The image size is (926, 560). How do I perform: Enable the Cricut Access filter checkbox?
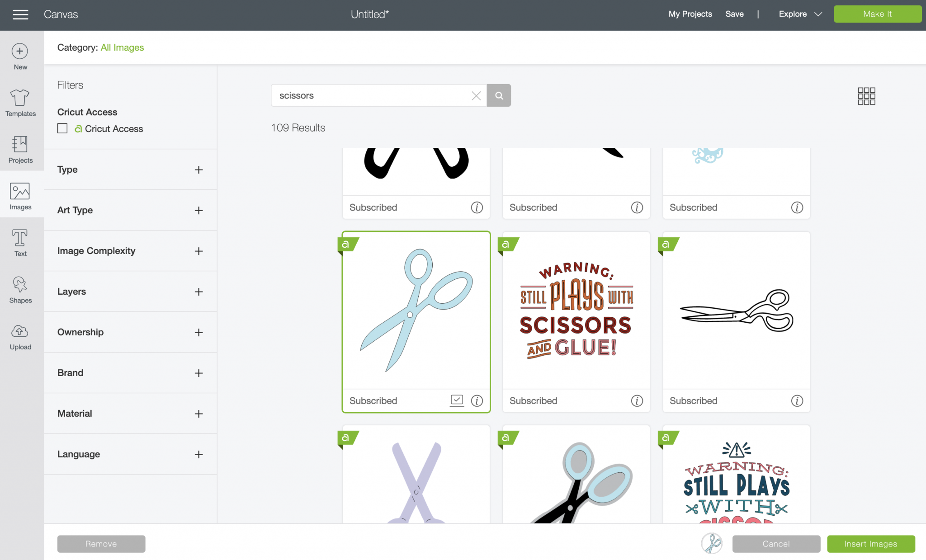62,129
